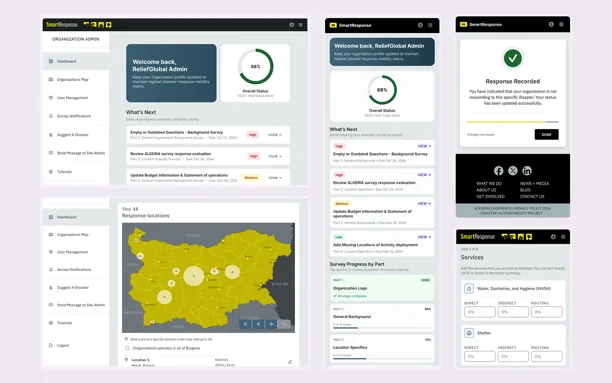The height and width of the screenshot is (383, 612).
Task: Follow the NEWS + MEDIA footer link
Action: point(534,183)
